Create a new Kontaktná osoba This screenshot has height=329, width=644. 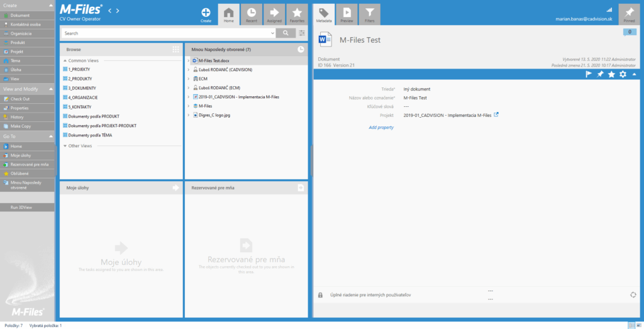27,25
